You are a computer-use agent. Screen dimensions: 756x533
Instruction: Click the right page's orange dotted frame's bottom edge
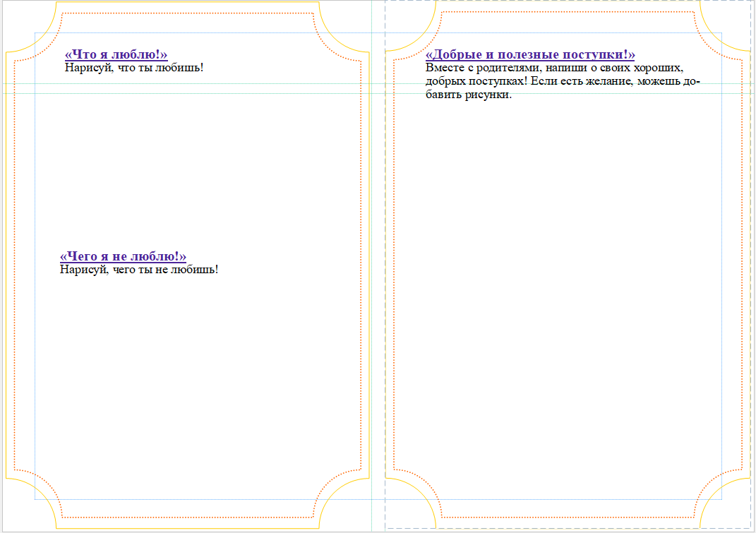coord(565,517)
